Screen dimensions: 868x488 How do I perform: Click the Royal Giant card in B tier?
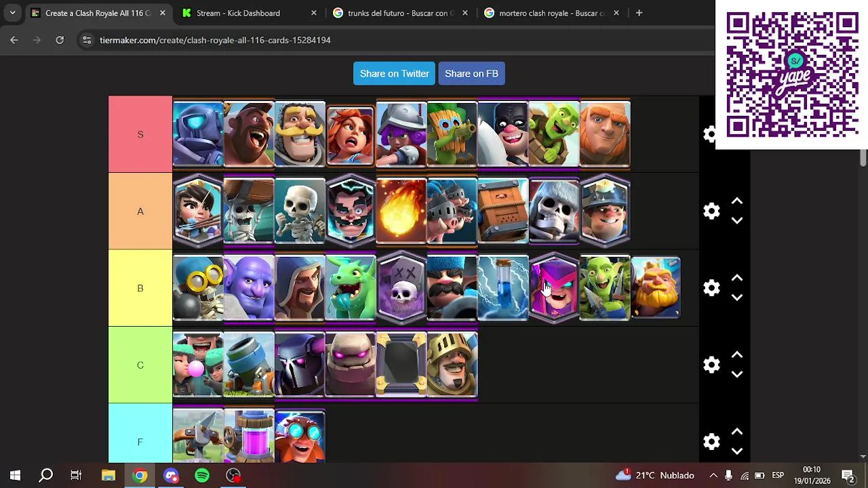[656, 288]
